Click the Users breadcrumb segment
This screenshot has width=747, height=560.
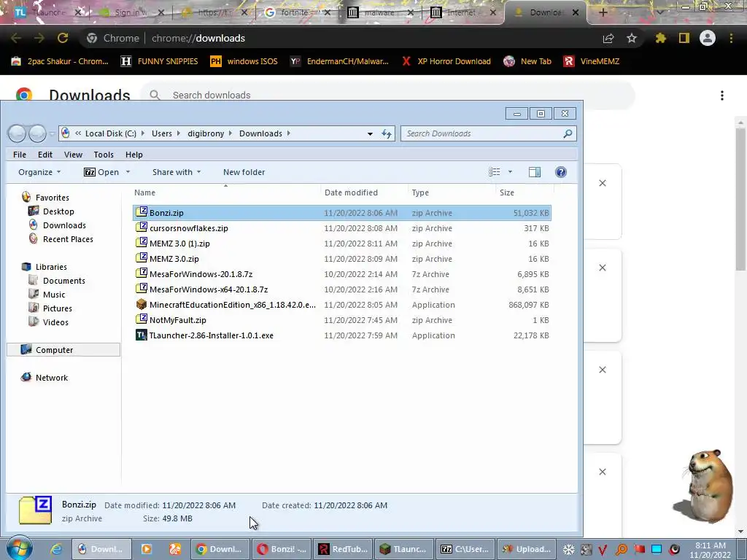click(x=161, y=134)
